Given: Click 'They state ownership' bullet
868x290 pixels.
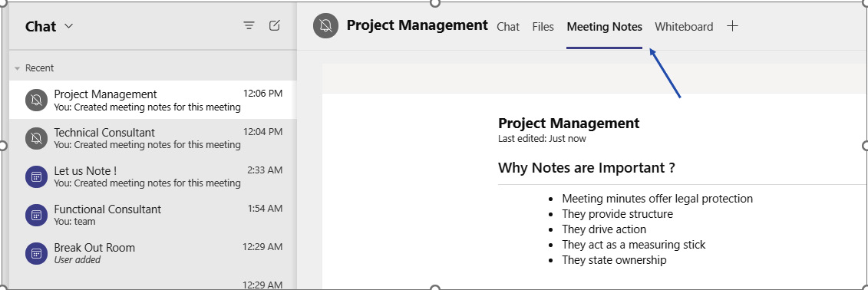Looking at the screenshot, I should [x=614, y=260].
